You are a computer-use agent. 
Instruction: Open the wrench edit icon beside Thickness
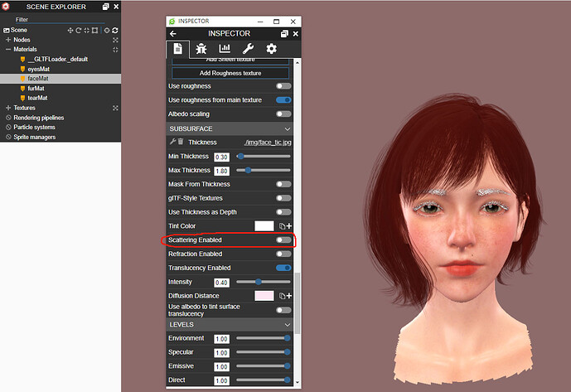click(173, 142)
